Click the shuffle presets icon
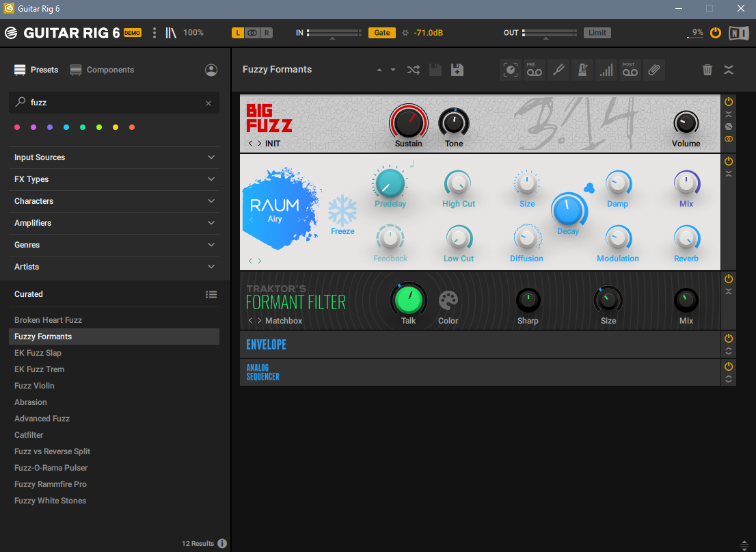The image size is (756, 552). pos(413,70)
